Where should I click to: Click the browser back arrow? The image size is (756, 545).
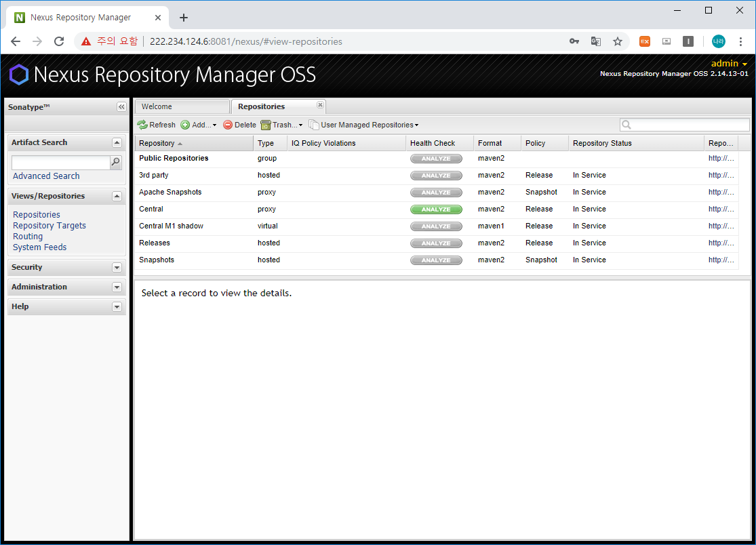click(16, 41)
